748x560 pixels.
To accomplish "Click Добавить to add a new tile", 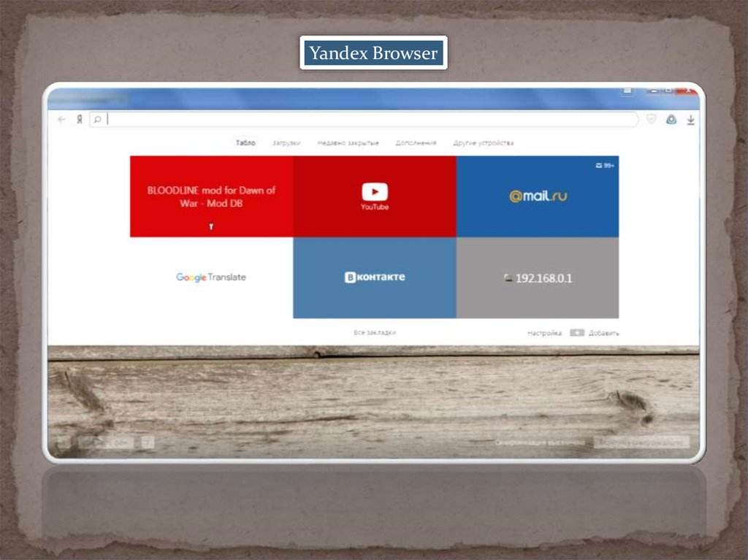I will pos(603,333).
